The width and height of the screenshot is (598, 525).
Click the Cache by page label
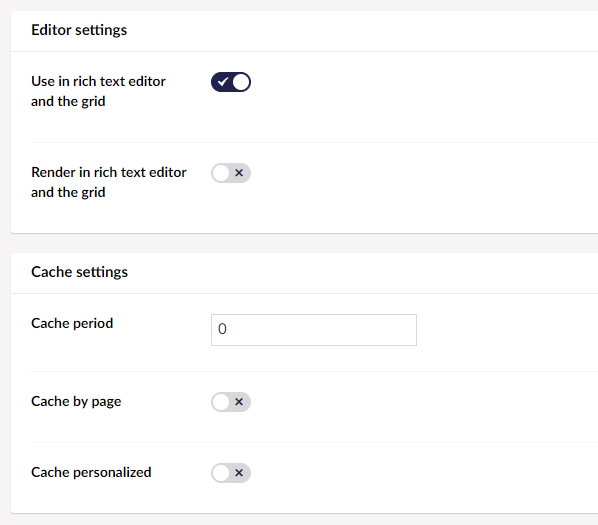click(76, 401)
